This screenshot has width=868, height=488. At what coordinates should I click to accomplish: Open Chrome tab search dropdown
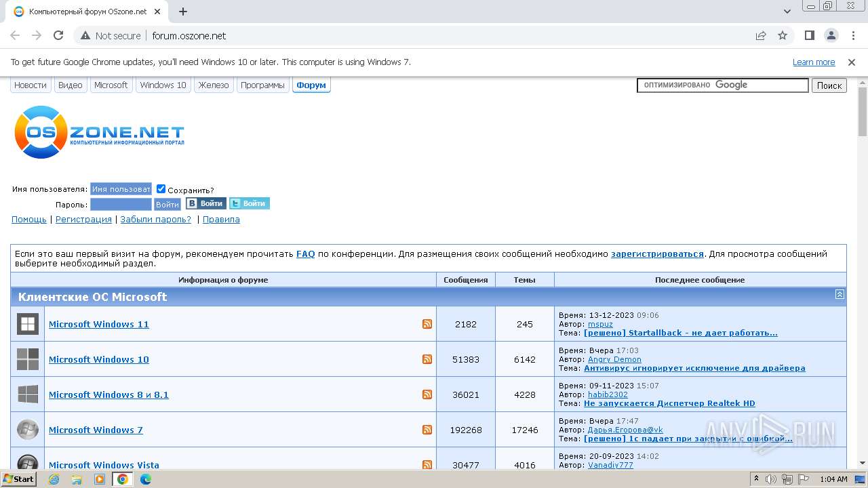pos(787,12)
